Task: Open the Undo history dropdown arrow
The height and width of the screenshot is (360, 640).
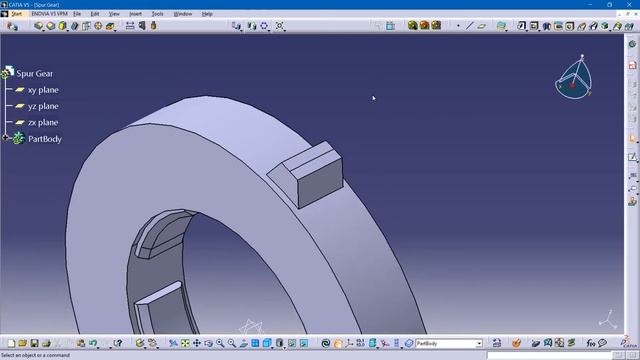Action: [x=98, y=347]
